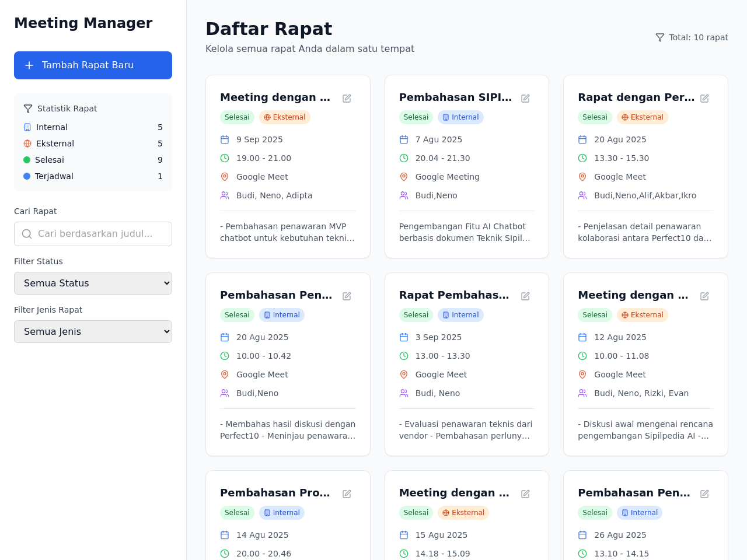Click the description starting Evaluasi penawaran teknis

coord(466,430)
